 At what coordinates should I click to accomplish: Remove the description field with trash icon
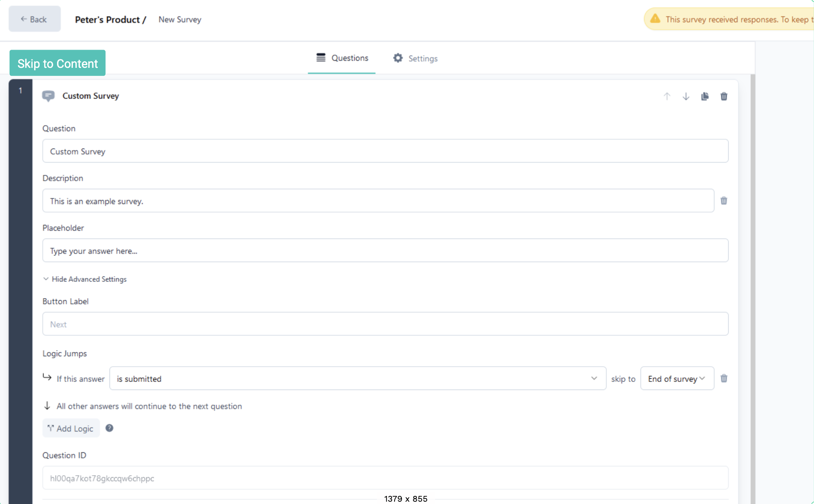tap(724, 200)
